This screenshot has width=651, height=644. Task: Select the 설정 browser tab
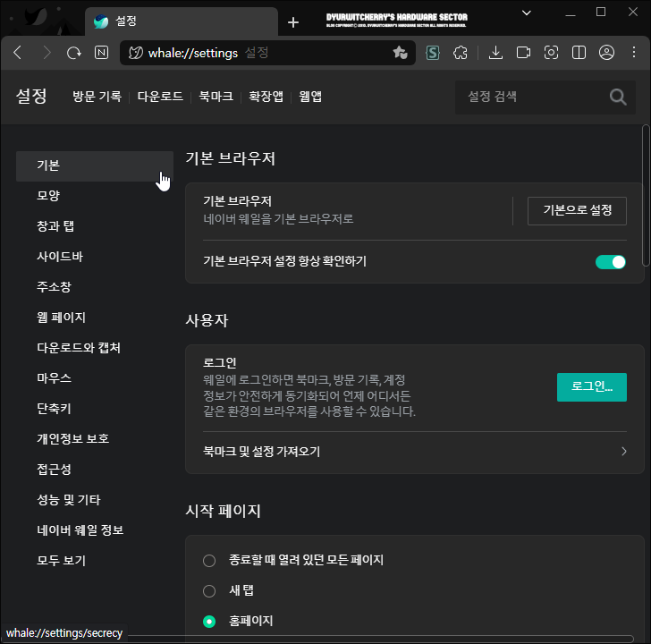pyautogui.click(x=182, y=21)
